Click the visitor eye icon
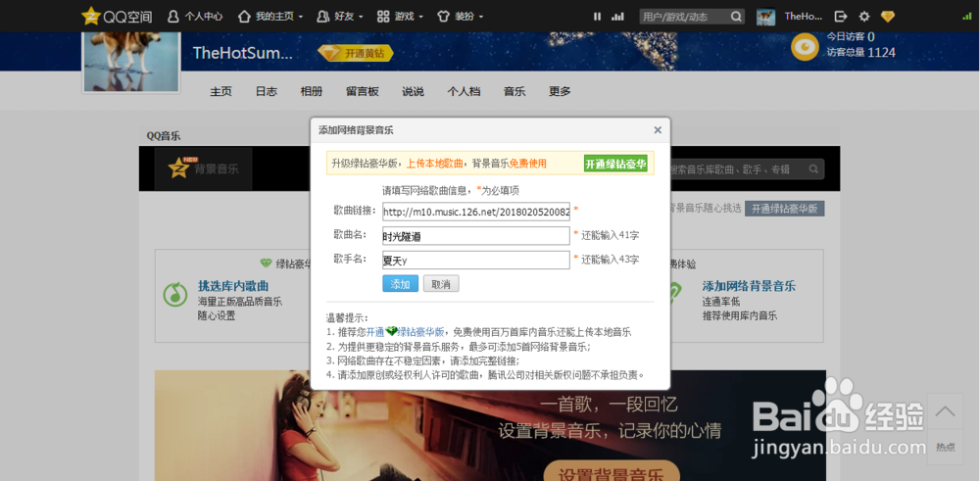 point(805,47)
